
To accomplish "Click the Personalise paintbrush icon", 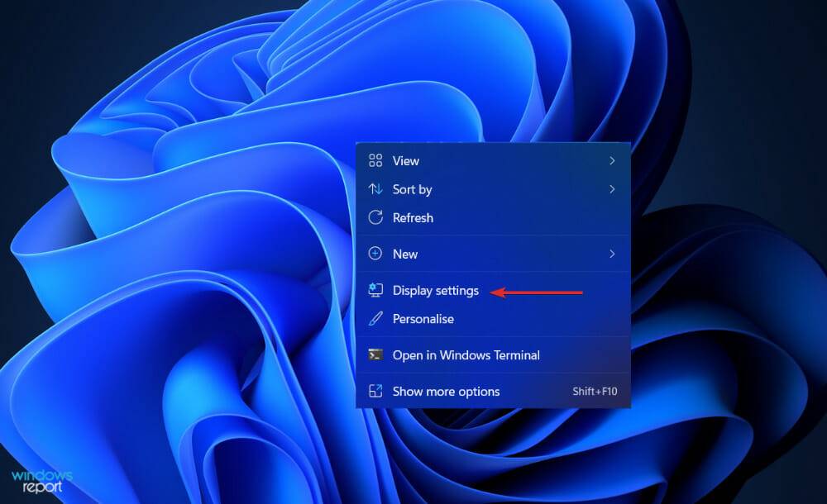I will pos(375,319).
